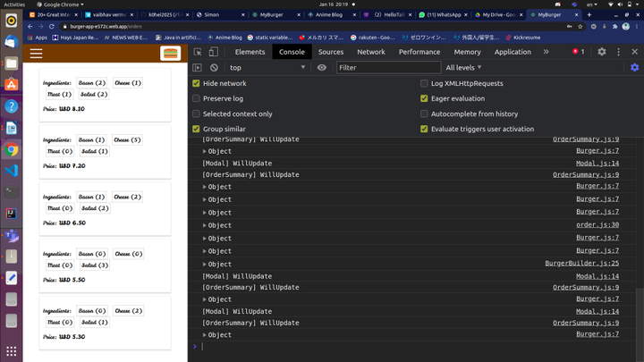Enable the Preserve log checkbox

tap(197, 98)
